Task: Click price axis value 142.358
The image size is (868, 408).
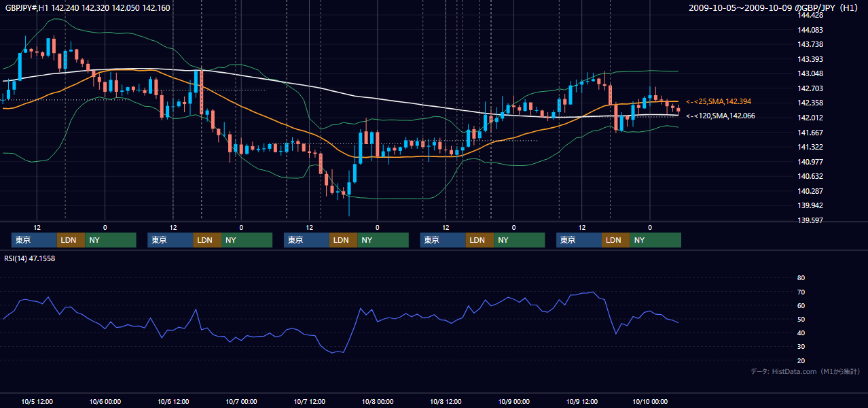Action: 811,103
